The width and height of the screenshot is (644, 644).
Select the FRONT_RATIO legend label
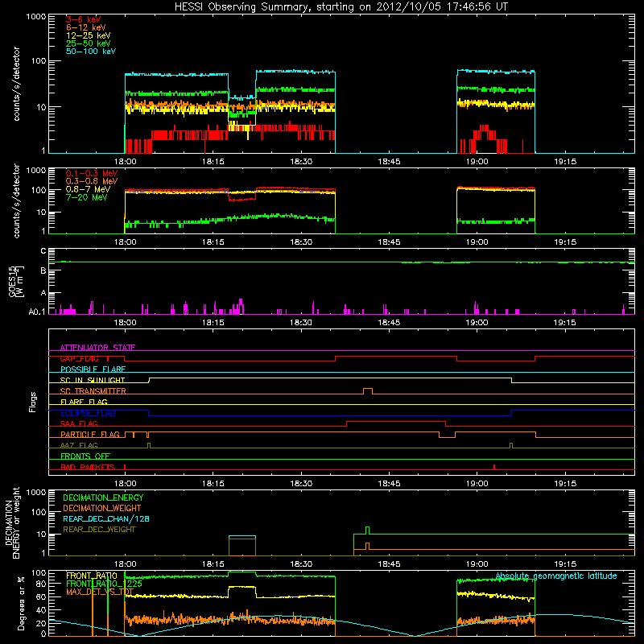[x=92, y=576]
